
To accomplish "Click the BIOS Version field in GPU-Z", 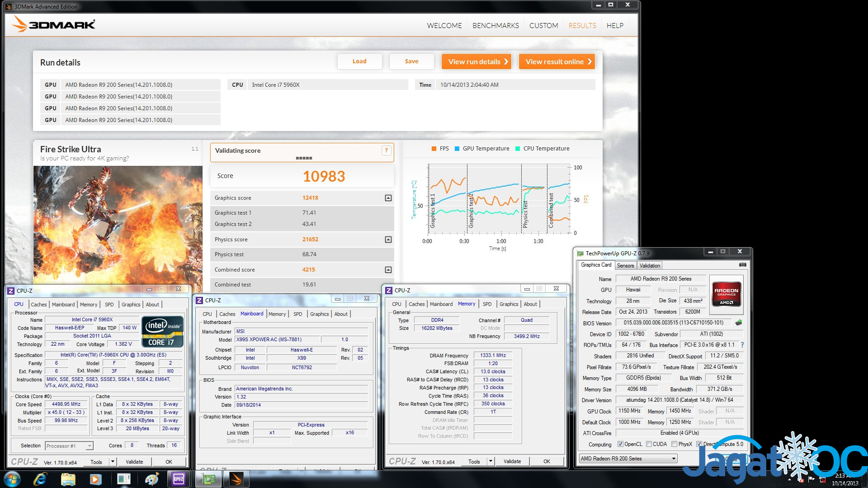I will tap(674, 323).
